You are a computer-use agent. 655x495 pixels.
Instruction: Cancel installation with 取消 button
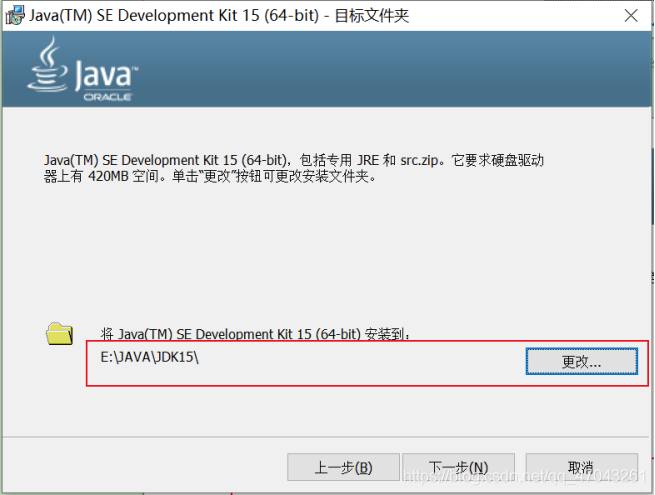(581, 467)
